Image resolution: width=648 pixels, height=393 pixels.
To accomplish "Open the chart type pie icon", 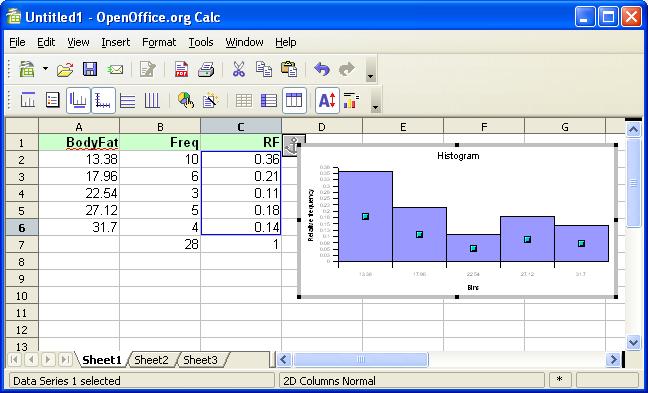I will (186, 100).
